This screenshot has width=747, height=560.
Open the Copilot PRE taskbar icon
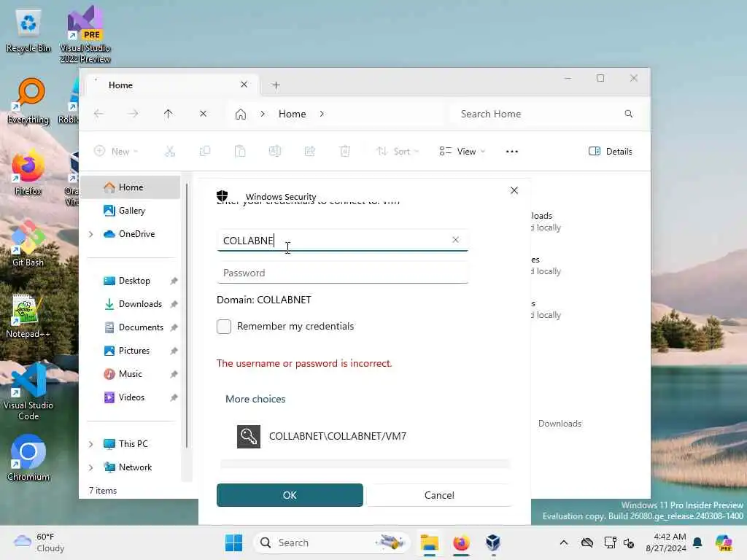point(724,542)
